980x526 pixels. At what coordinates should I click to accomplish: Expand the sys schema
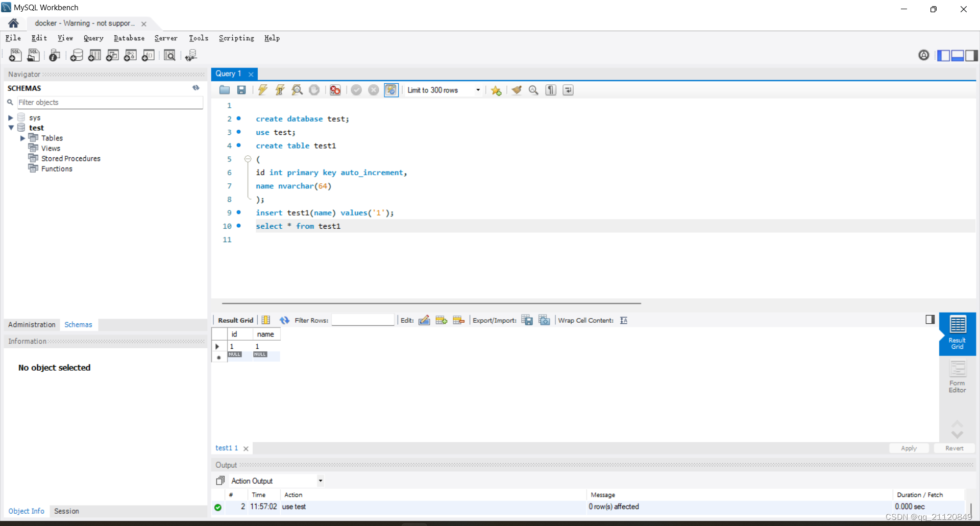[11, 117]
